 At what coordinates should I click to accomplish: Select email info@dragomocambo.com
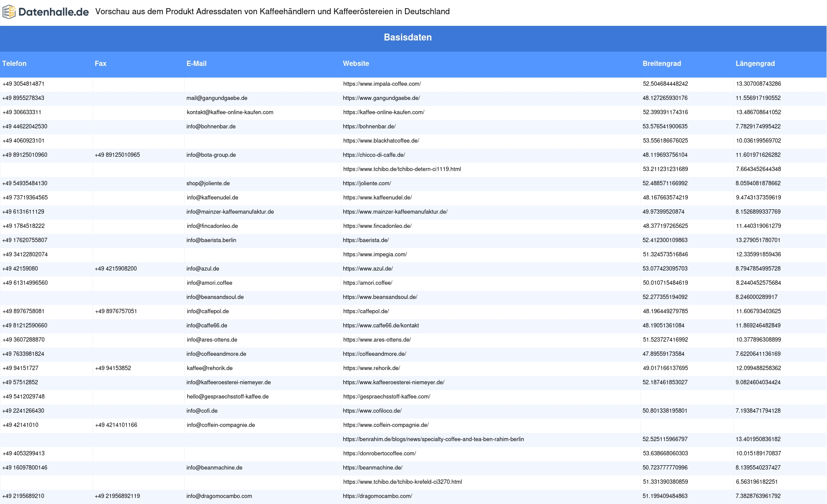pos(219,496)
